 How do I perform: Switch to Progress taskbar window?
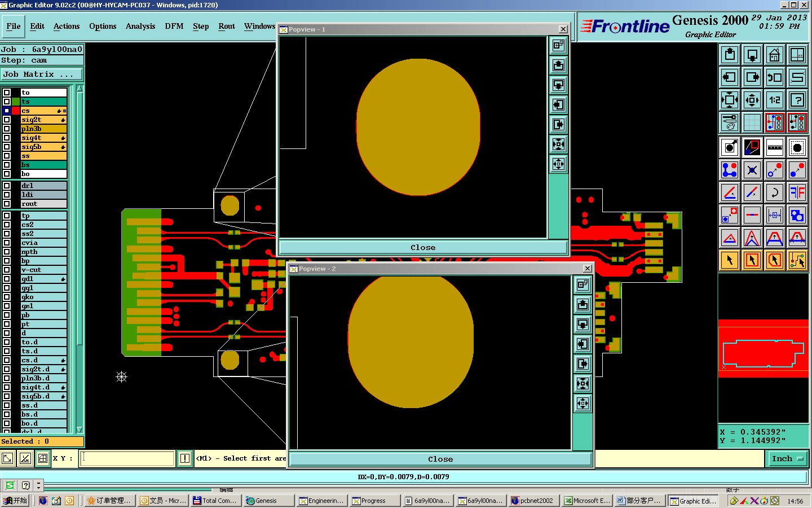point(374,501)
